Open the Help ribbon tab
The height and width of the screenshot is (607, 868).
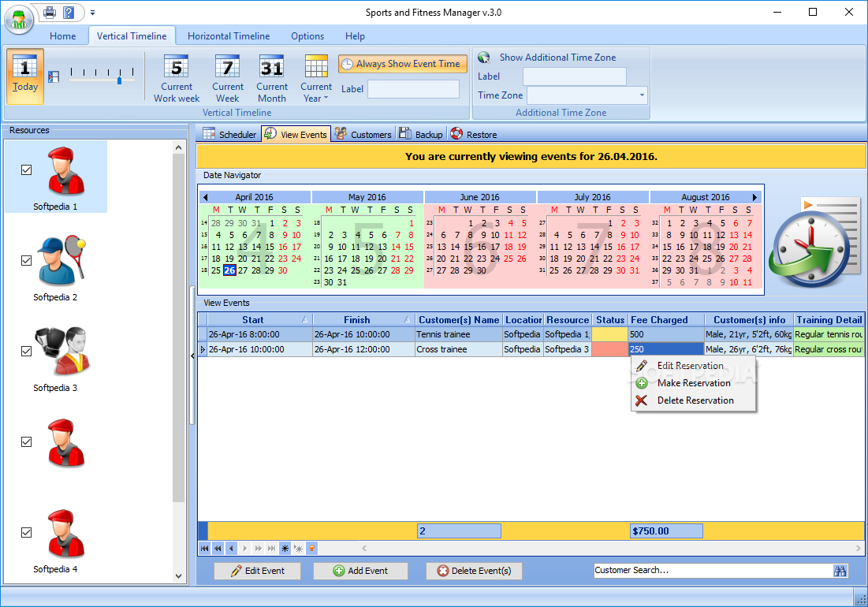(355, 36)
